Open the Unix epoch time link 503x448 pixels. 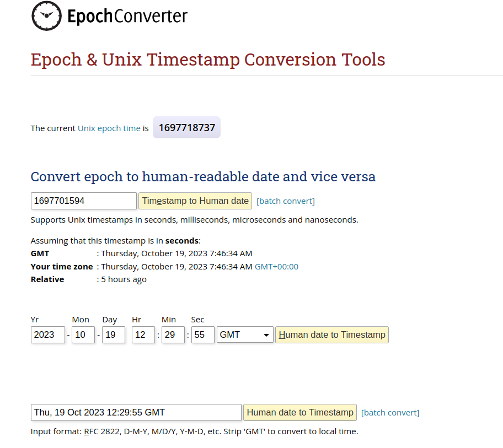click(x=109, y=128)
